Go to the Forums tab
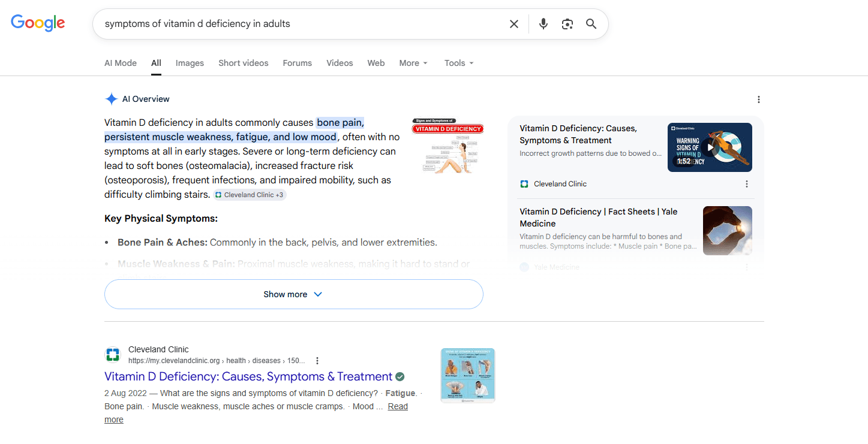The image size is (868, 444). [298, 63]
